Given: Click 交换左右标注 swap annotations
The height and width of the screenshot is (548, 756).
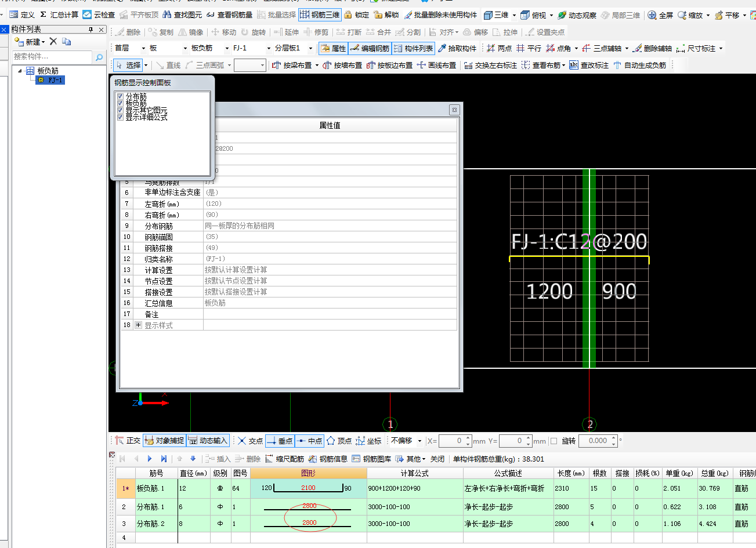Looking at the screenshot, I should [x=490, y=66].
